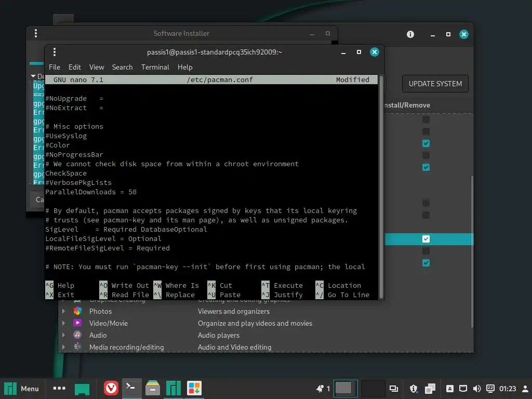Open the Manjaro Menu in taskbar
532x399 pixels.
click(21, 389)
